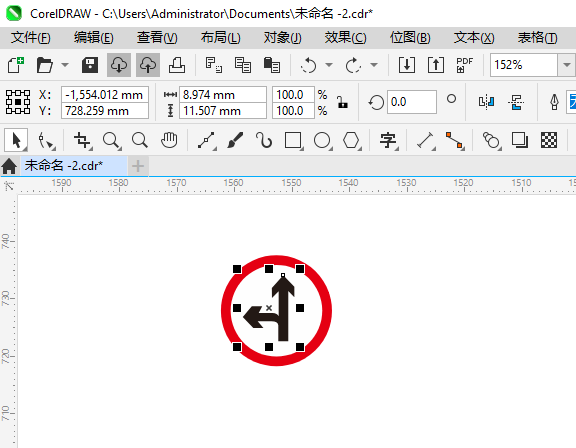Open the undo history dropdown arrow
The height and width of the screenshot is (448, 576).
(x=329, y=65)
